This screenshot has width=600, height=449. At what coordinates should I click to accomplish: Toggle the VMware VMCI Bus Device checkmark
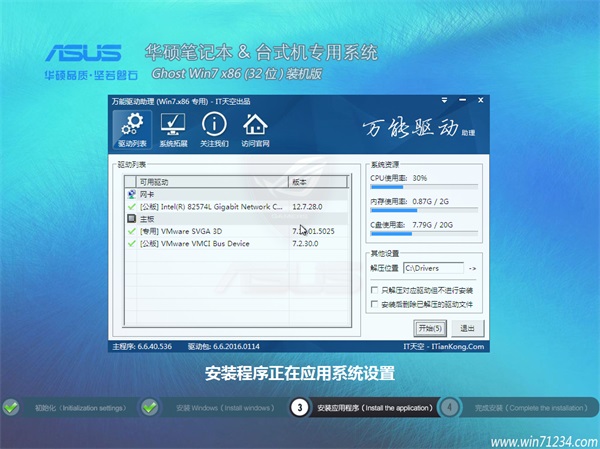pyautogui.click(x=132, y=242)
